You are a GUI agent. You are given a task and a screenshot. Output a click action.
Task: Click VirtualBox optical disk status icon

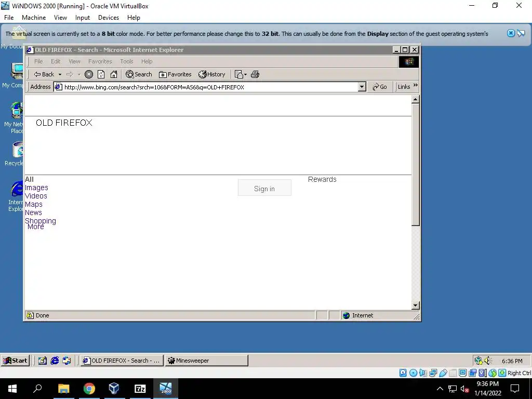413,373
